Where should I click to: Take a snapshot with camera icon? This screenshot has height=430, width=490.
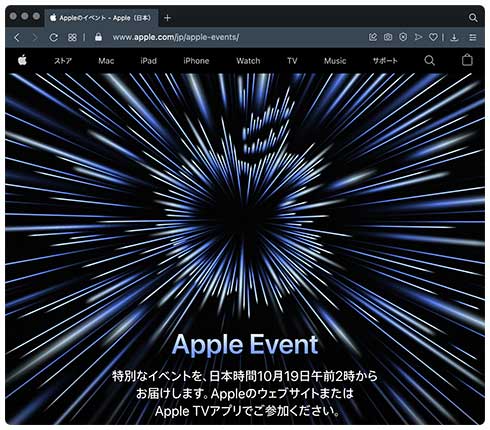coord(388,37)
